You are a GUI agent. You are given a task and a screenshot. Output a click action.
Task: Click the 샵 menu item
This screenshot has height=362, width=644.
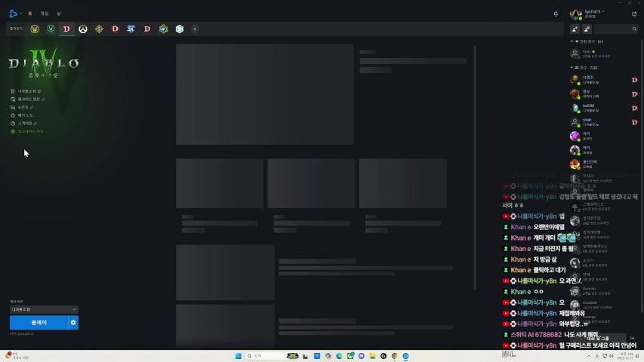(x=59, y=14)
